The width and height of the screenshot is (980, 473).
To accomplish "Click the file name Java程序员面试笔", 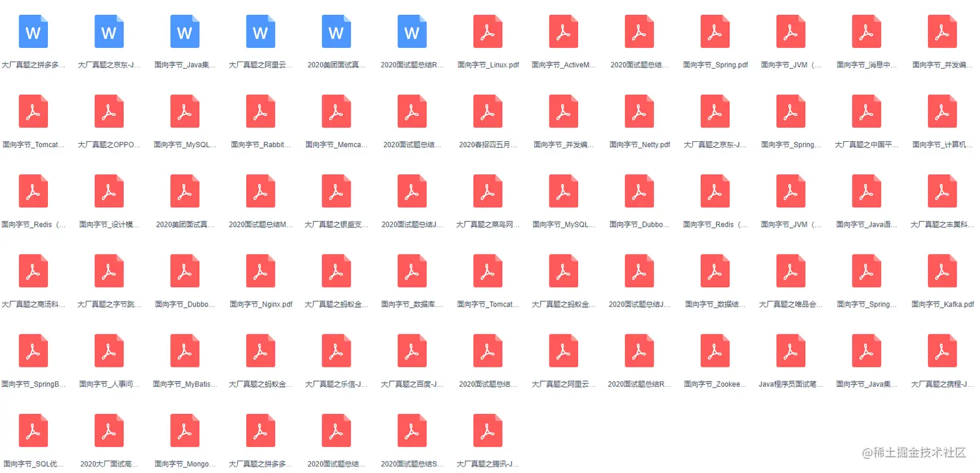I will tap(791, 384).
